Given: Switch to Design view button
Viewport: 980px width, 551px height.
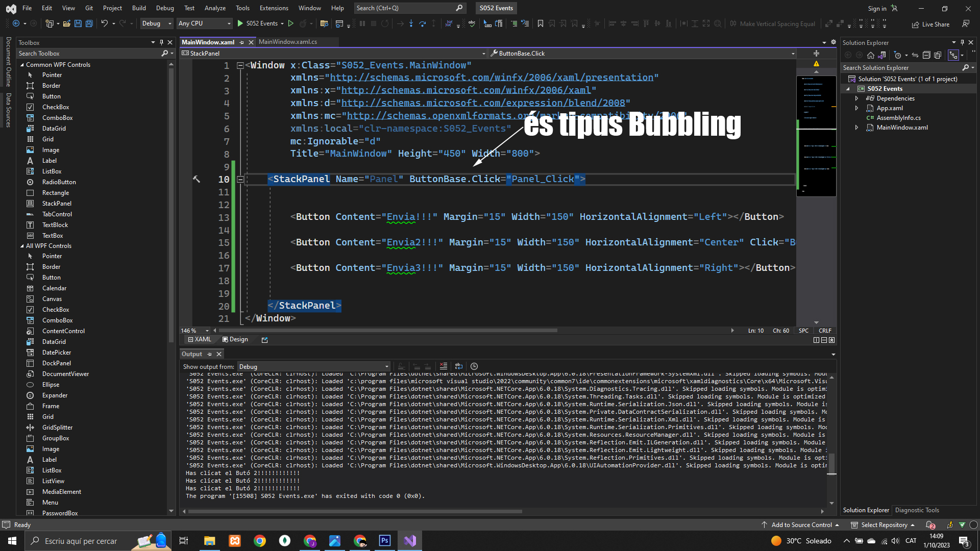Looking at the screenshot, I should (x=235, y=339).
